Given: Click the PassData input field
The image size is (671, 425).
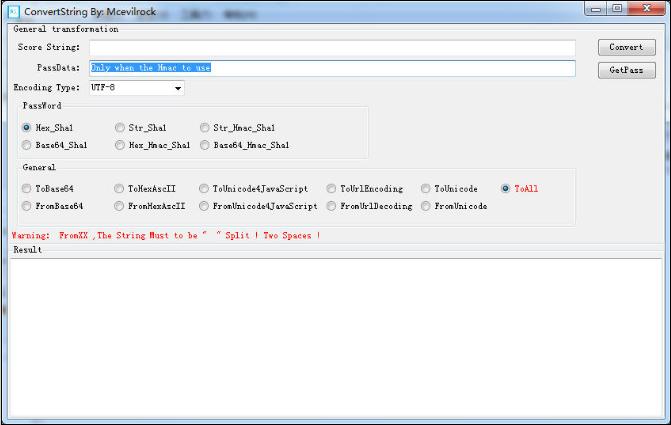Looking at the screenshot, I should point(332,68).
